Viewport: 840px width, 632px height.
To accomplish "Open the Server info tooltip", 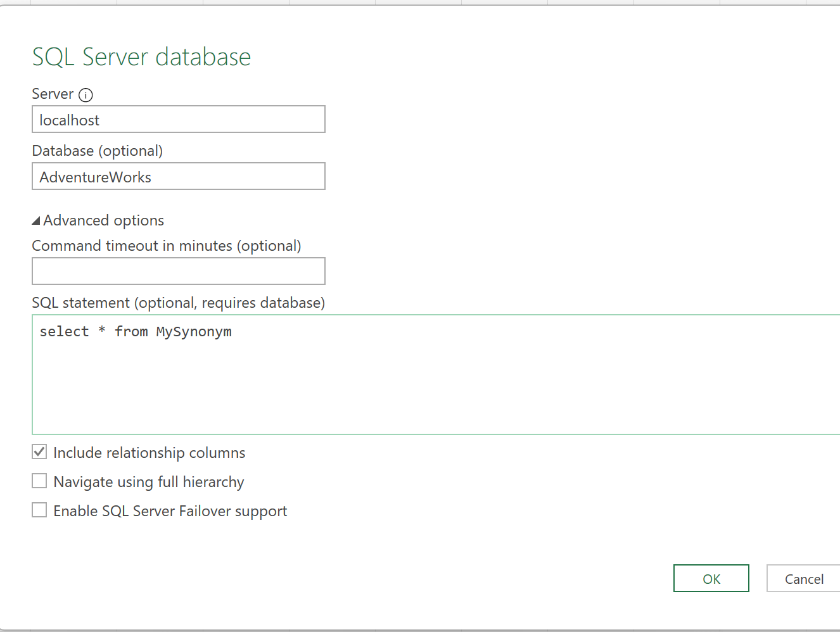I will pos(86,94).
